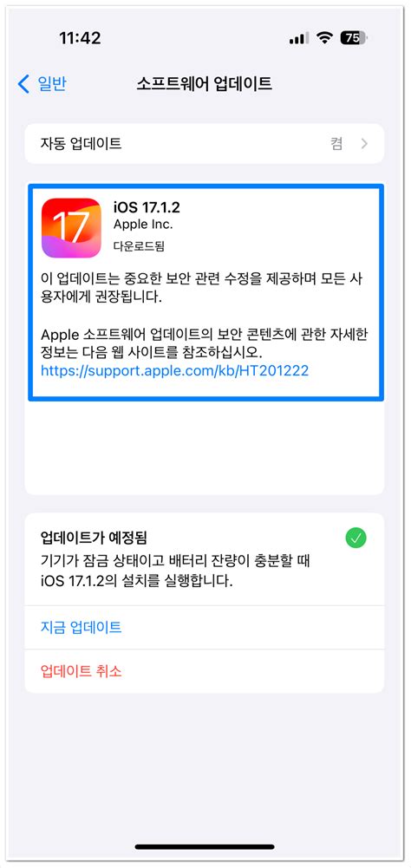411x868 pixels.
Task: Tap the 업데이트가 예정됨 heading
Action: [97, 537]
